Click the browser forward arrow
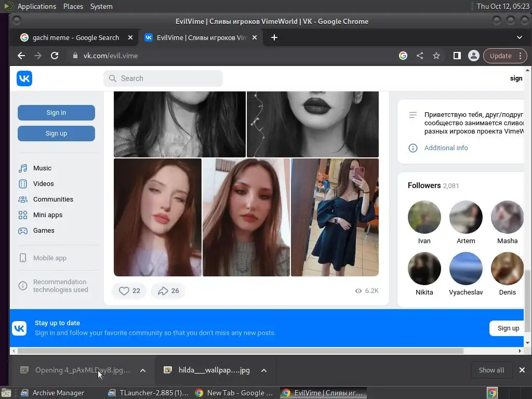This screenshot has height=399, width=532. coord(38,56)
